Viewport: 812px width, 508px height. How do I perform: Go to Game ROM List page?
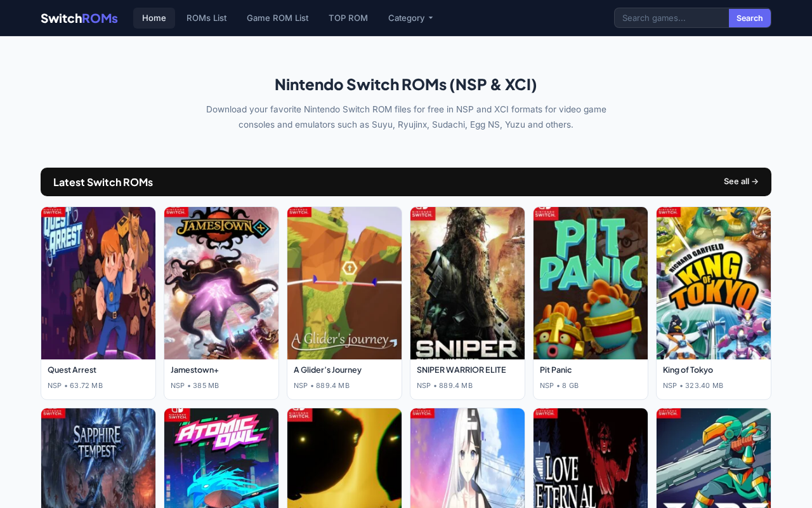[x=277, y=18]
